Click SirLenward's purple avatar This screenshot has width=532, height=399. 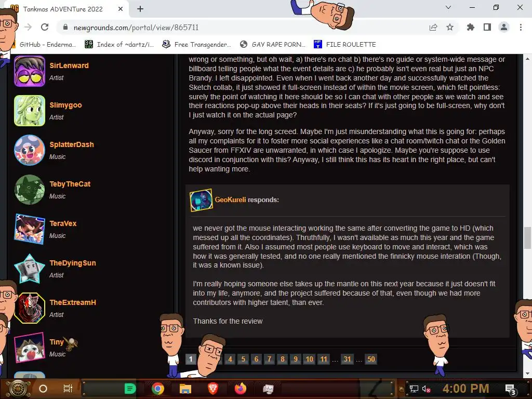pyautogui.click(x=30, y=71)
